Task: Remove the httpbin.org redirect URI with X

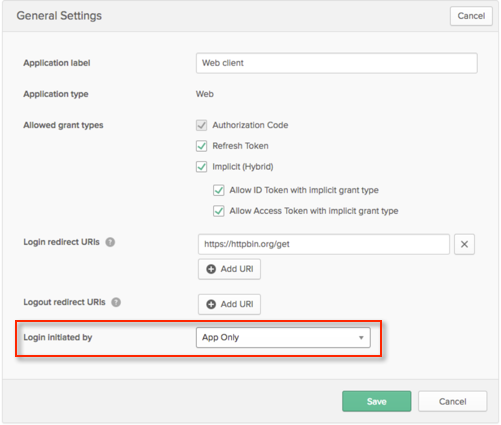Action: (x=464, y=244)
